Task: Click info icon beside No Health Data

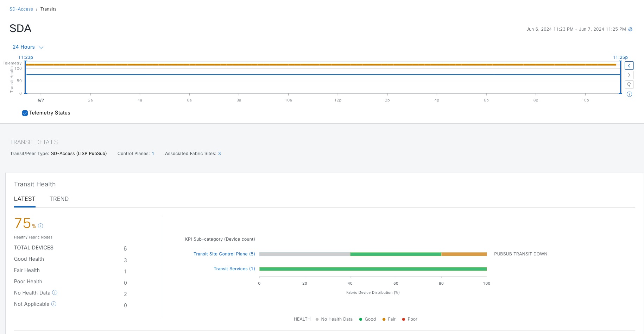Action: tap(55, 292)
